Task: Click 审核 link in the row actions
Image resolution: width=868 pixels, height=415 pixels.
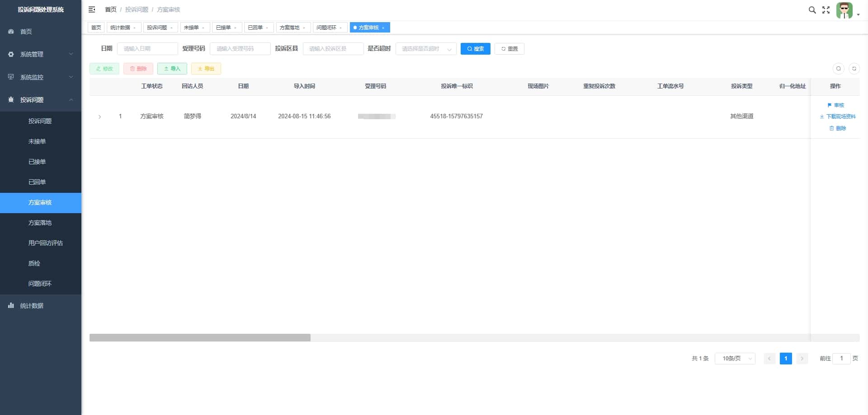Action: (835, 105)
